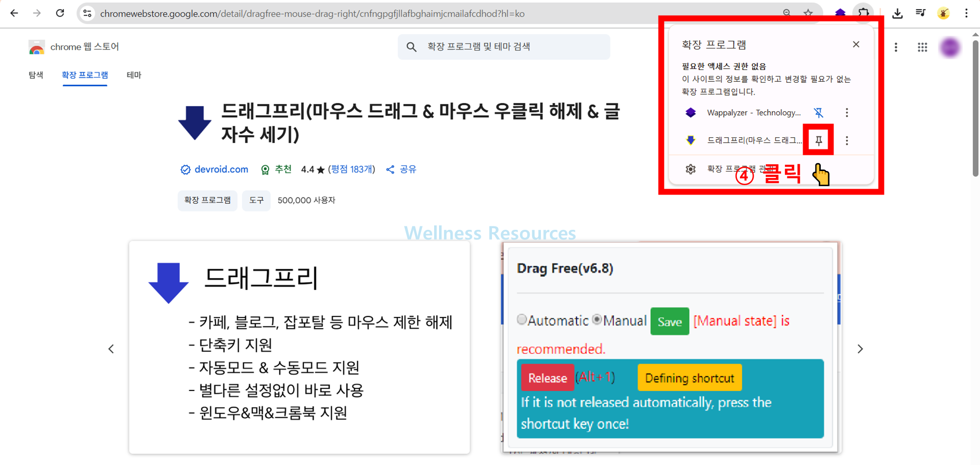Click the address bar URL

click(312, 14)
